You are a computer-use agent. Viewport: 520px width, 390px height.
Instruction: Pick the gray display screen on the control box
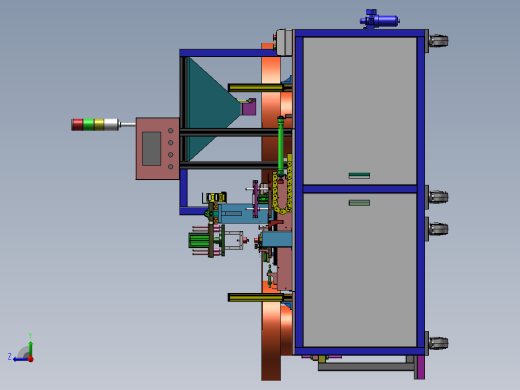pos(152,149)
